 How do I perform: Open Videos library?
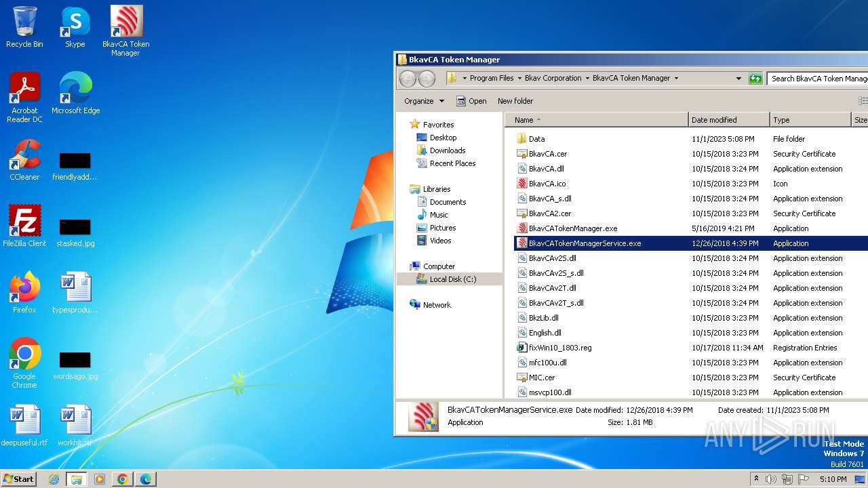pos(434,241)
